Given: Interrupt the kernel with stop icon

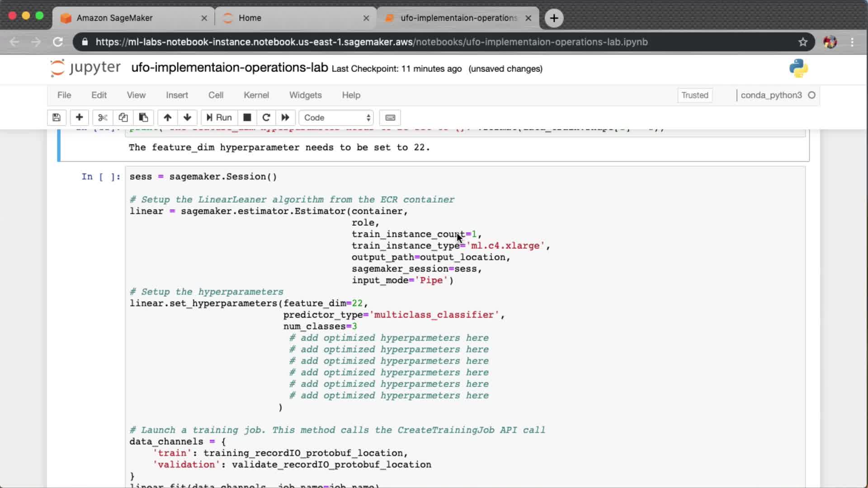Looking at the screenshot, I should click(x=247, y=117).
